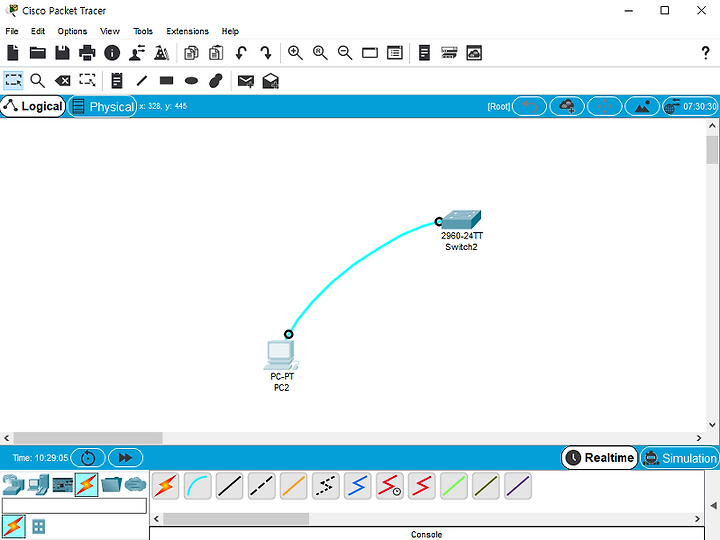Open the File menu

[x=12, y=31]
